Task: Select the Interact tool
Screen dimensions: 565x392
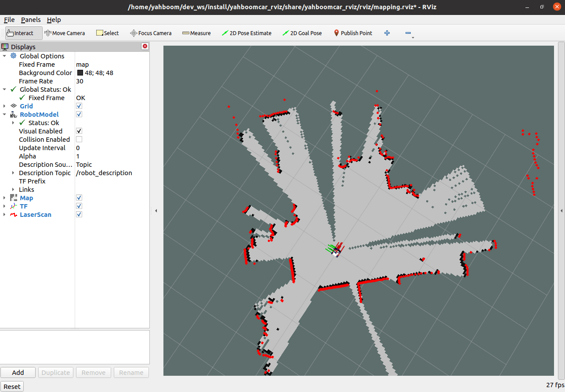Action: pos(24,33)
